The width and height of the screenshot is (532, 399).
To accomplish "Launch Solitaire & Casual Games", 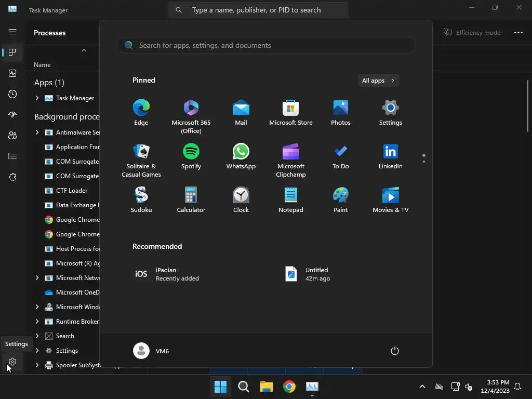I will click(141, 160).
